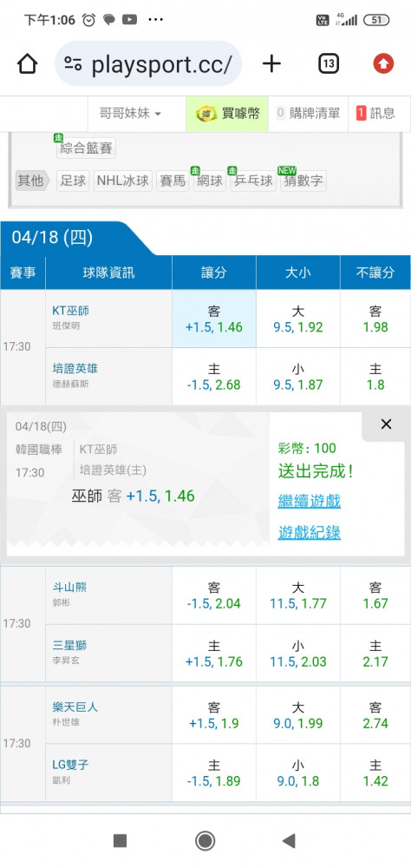411x868 pixels.
Task: Tap the site settings icon in address bar
Action: point(73,64)
